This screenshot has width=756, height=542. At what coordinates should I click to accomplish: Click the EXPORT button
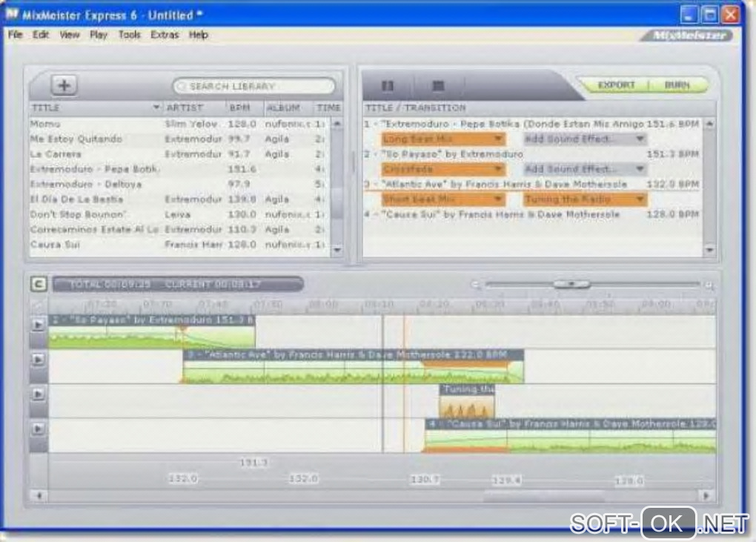tap(616, 85)
